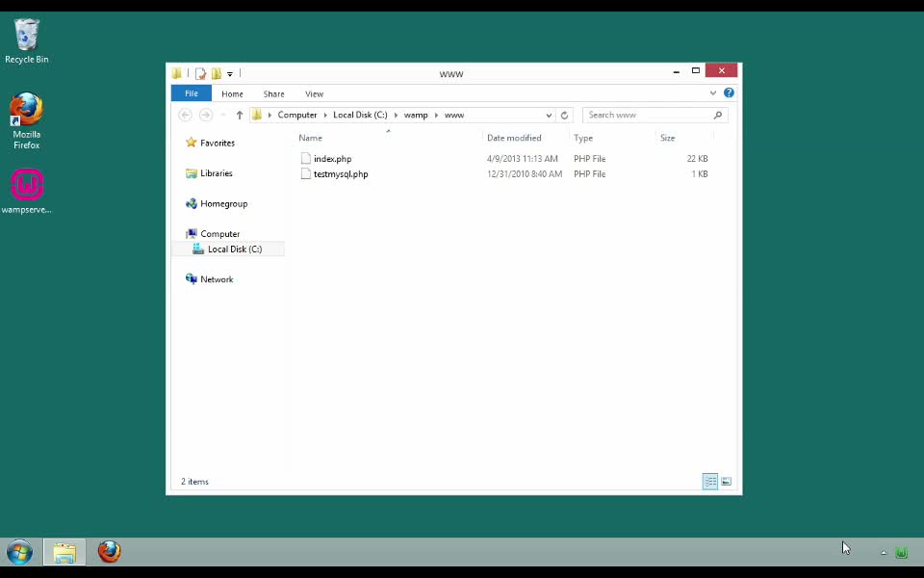Go up one folder level
924x578 pixels.
tap(240, 115)
